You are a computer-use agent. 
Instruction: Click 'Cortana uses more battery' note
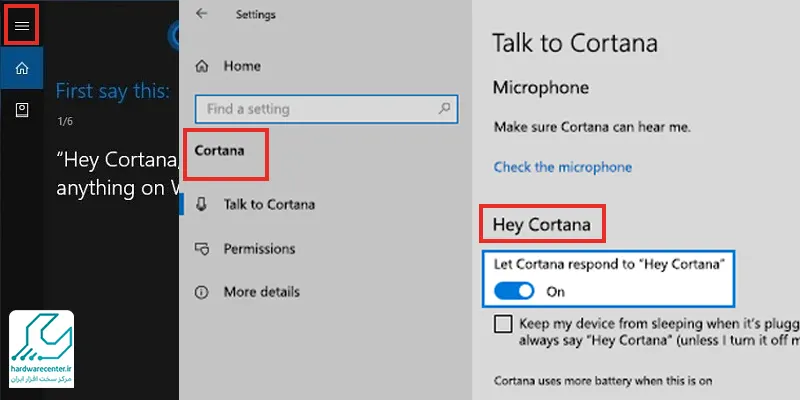tap(603, 381)
